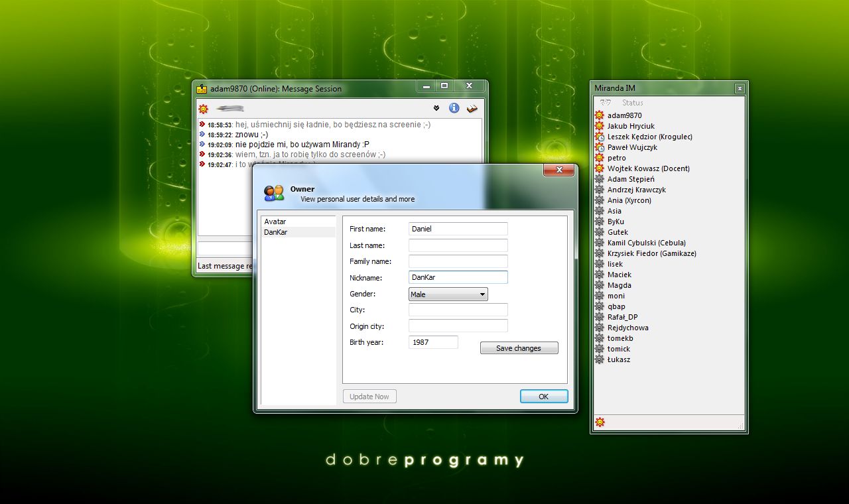This screenshot has width=849, height=504.
Task: Click the message 'hej, uśmiechnij się ładnie'
Action: (333, 125)
